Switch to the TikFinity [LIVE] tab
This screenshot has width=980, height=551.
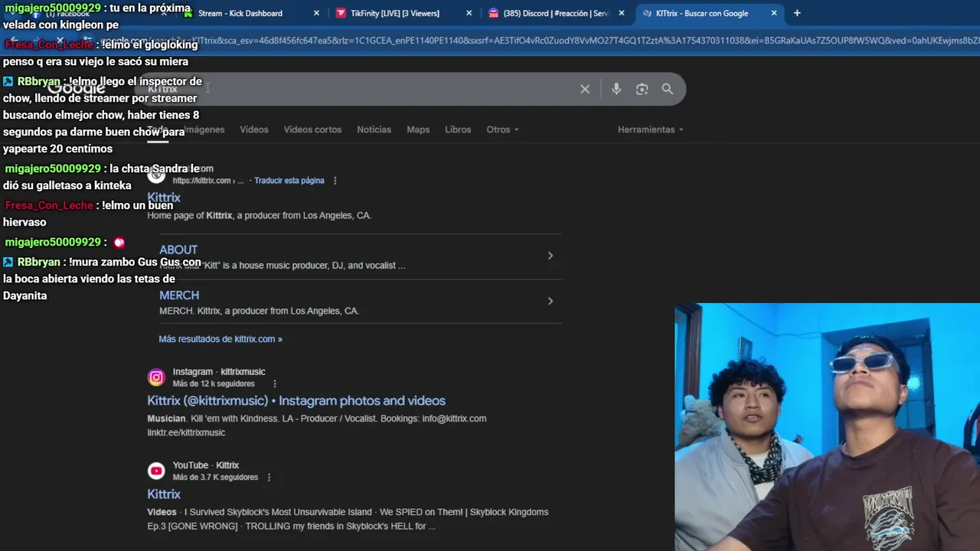(x=395, y=13)
